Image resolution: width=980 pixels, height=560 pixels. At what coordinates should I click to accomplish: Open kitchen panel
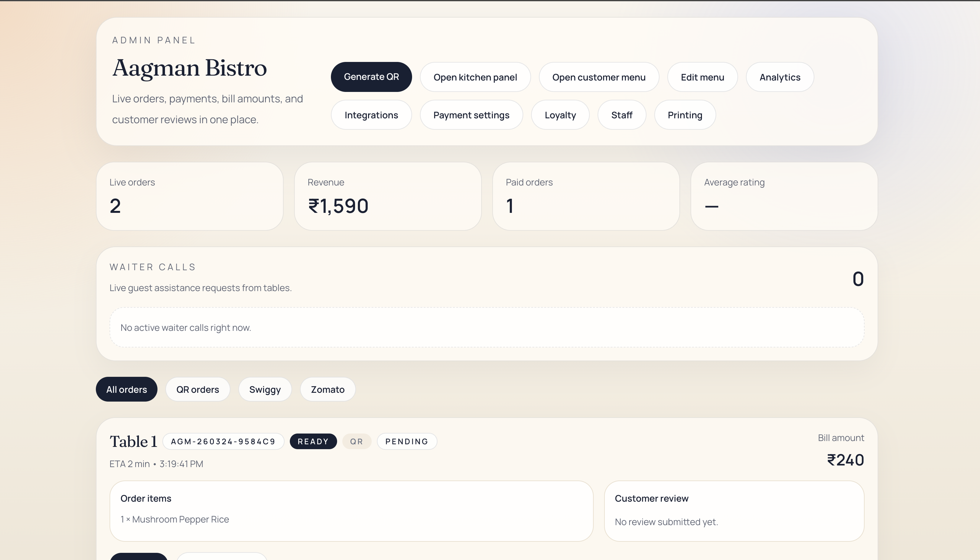[475, 77]
